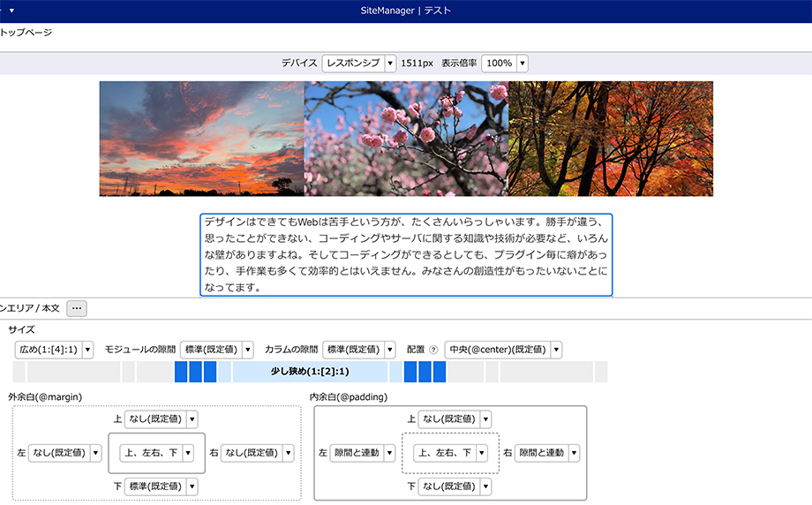
Task: Open margin 上 なし(既定値) dropdown
Action: pos(161,419)
